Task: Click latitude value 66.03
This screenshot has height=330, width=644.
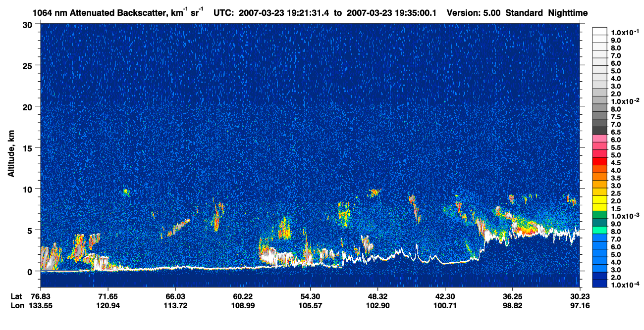Action: [175, 296]
